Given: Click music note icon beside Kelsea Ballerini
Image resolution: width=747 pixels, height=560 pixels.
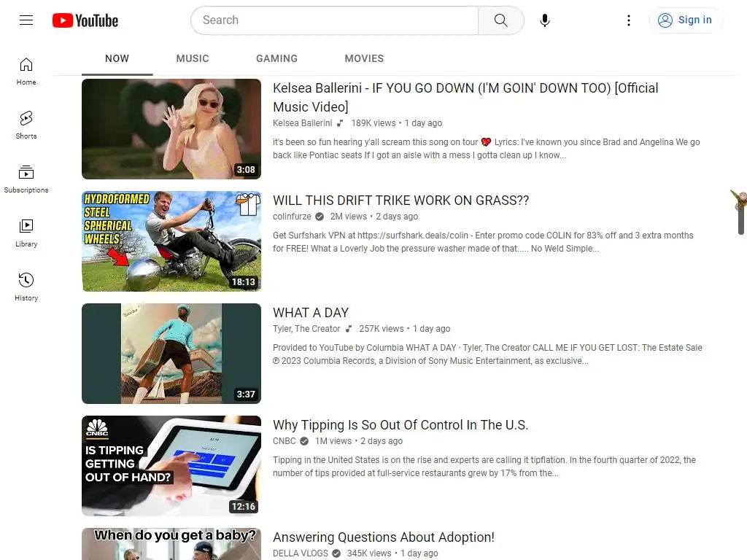Looking at the screenshot, I should pos(340,123).
